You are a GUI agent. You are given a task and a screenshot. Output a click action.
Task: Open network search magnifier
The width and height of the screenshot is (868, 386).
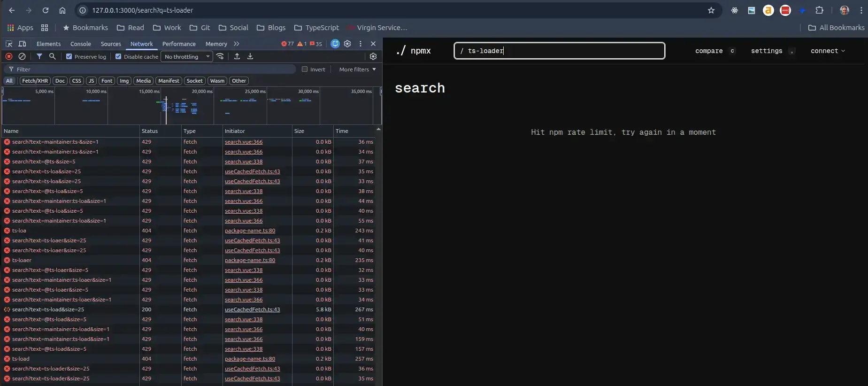53,56
